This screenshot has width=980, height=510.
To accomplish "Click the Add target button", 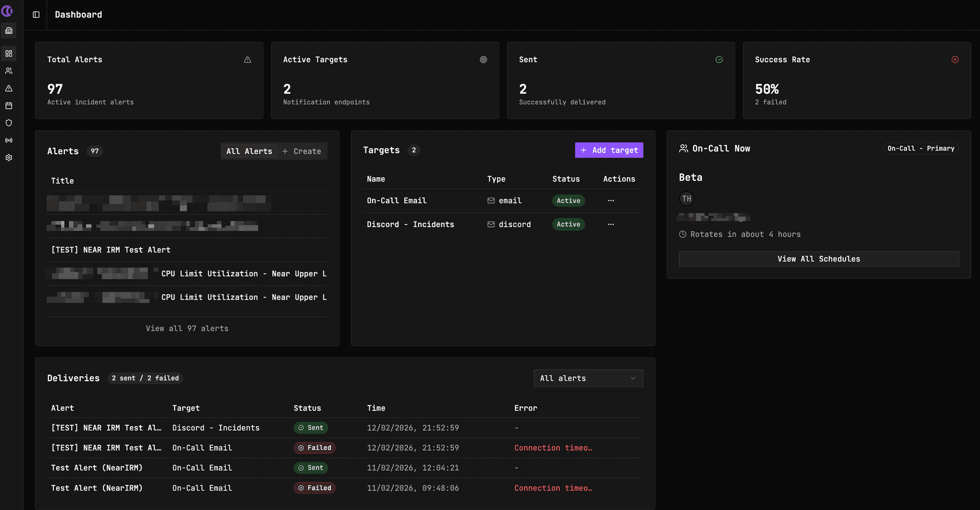I will [x=609, y=150].
